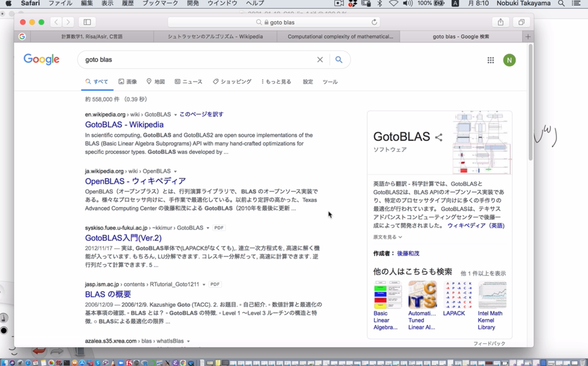Image resolution: width=588 pixels, height=366 pixels.
Task: Open the Safari share button
Action: click(x=500, y=22)
